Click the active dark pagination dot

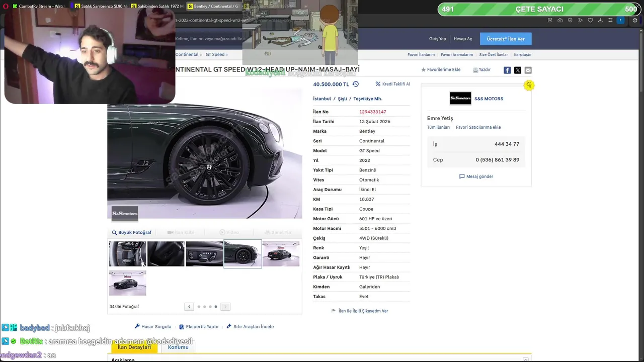(216, 307)
